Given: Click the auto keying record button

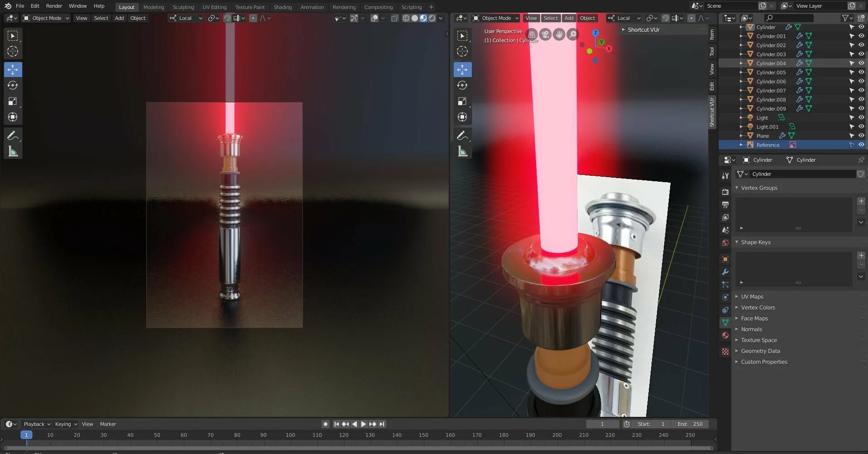Looking at the screenshot, I should point(325,424).
